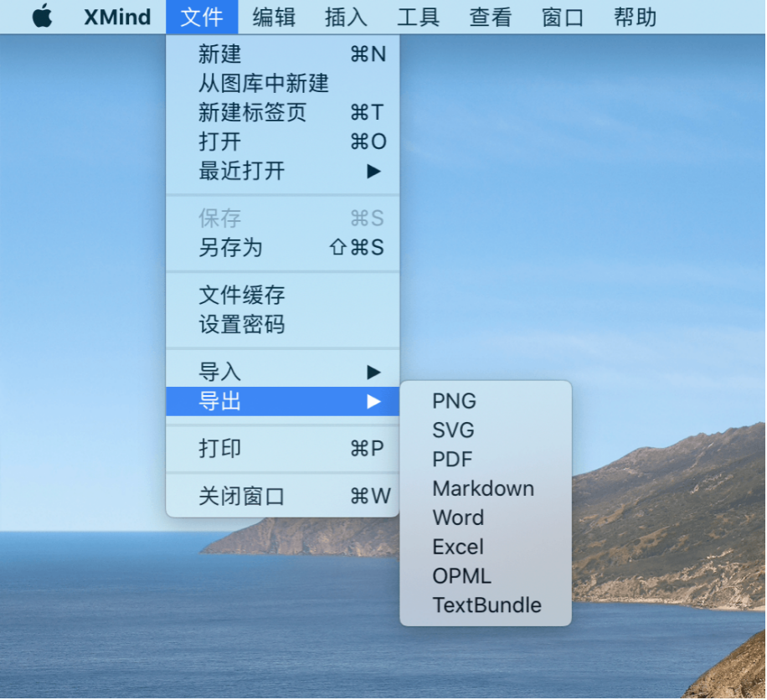The image size is (767, 700).
Task: Export the map as PDF
Action: (452, 460)
